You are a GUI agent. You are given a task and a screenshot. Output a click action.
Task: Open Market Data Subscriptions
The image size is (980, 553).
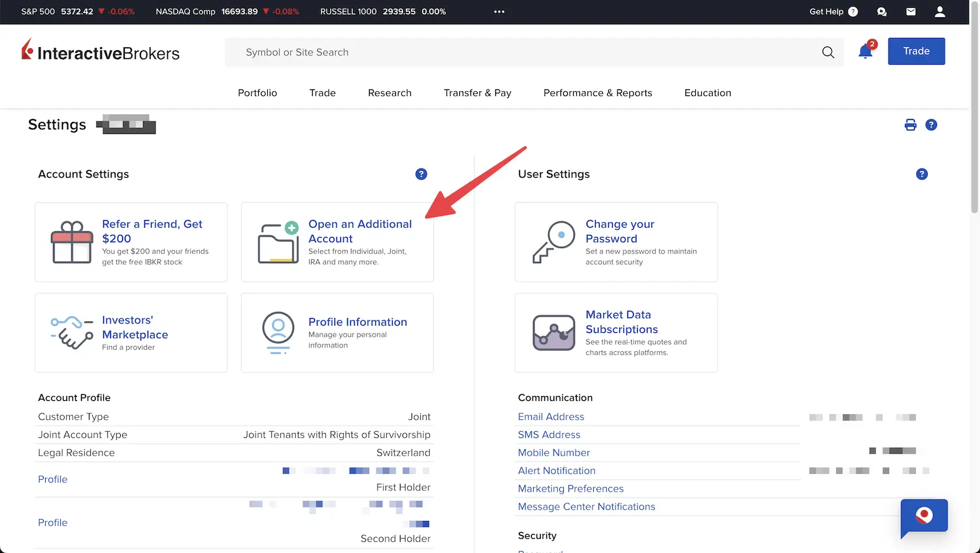coord(621,322)
